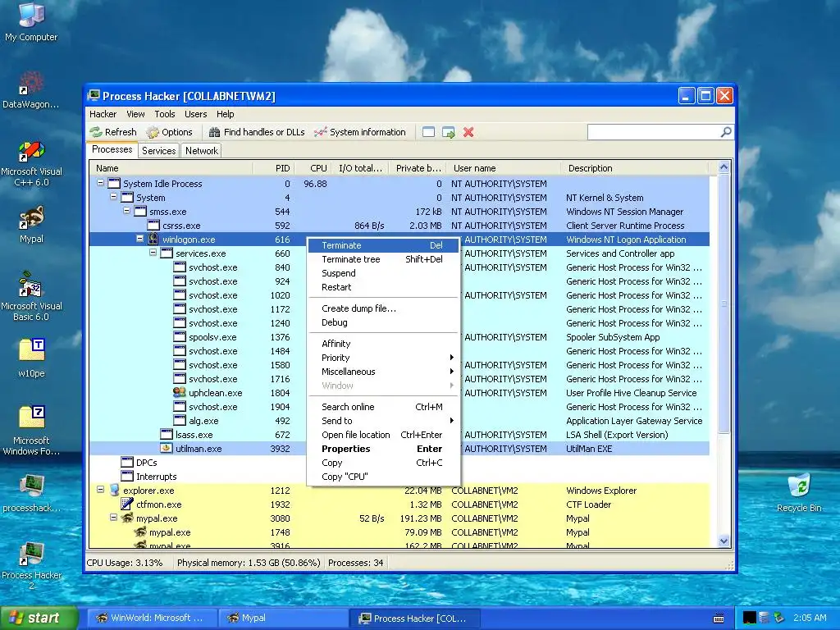Collapse winlogon.exe tree node

tap(139, 239)
